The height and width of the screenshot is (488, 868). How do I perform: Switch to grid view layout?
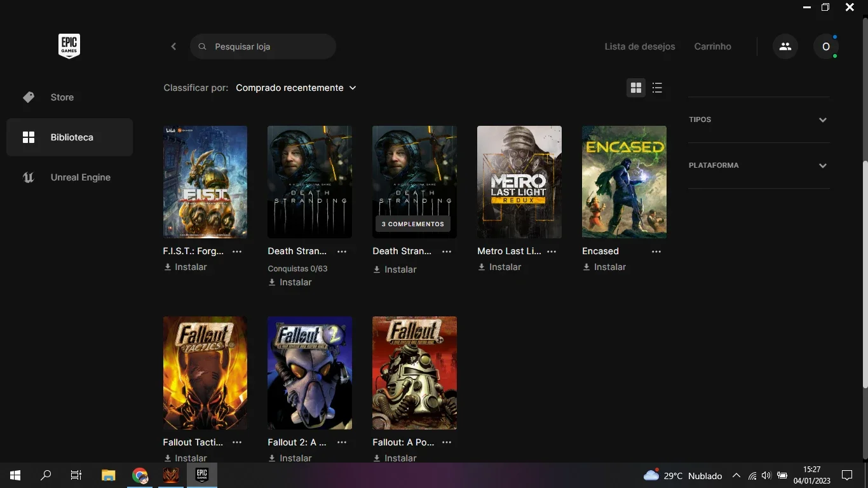pyautogui.click(x=635, y=88)
